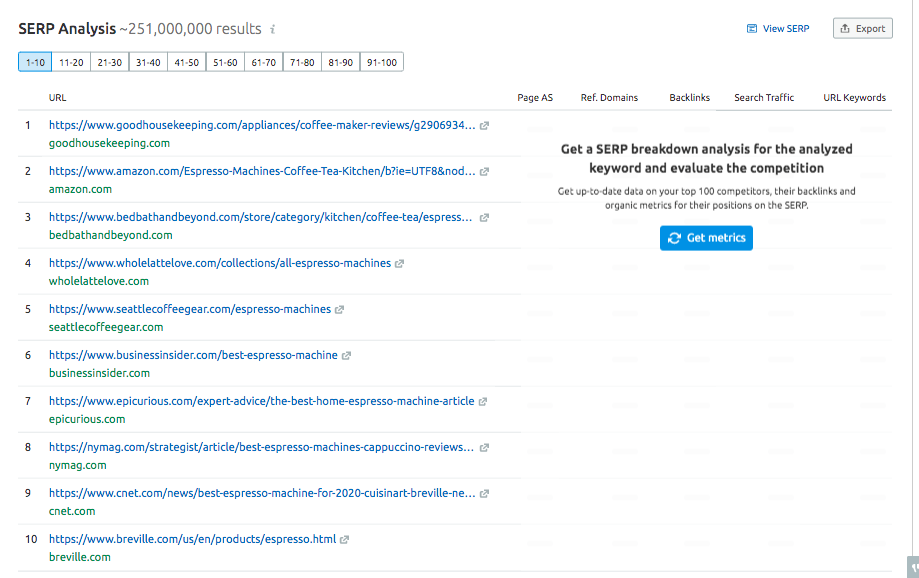Click the green nymag.com domain
919x578 pixels.
click(x=77, y=465)
